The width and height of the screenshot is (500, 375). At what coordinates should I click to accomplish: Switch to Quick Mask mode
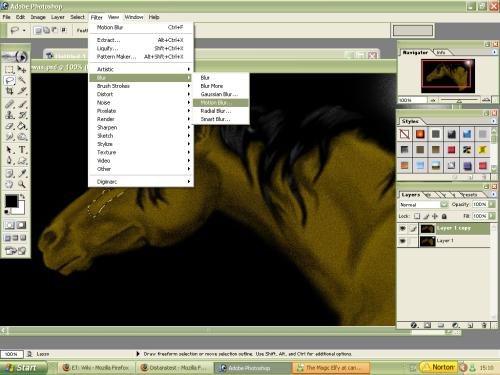click(x=21, y=225)
